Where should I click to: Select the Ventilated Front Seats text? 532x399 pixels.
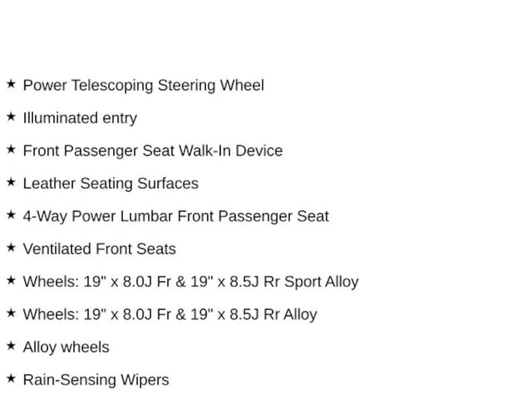coord(99,249)
